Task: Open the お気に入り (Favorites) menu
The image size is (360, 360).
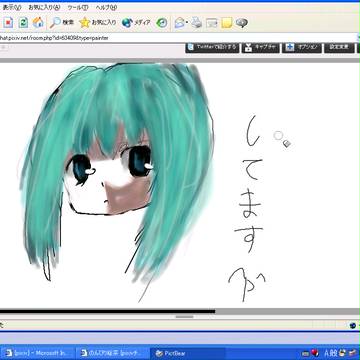Action: 44,7
